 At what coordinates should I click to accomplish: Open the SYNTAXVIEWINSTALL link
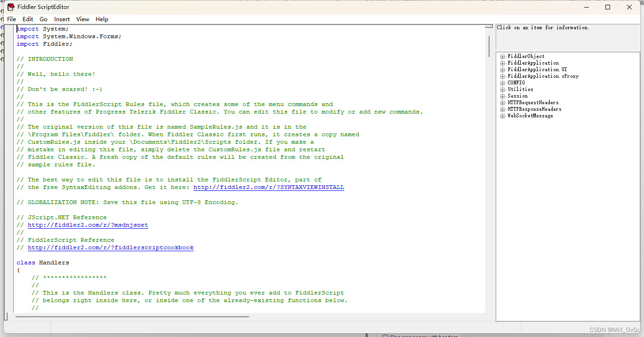[269, 187]
